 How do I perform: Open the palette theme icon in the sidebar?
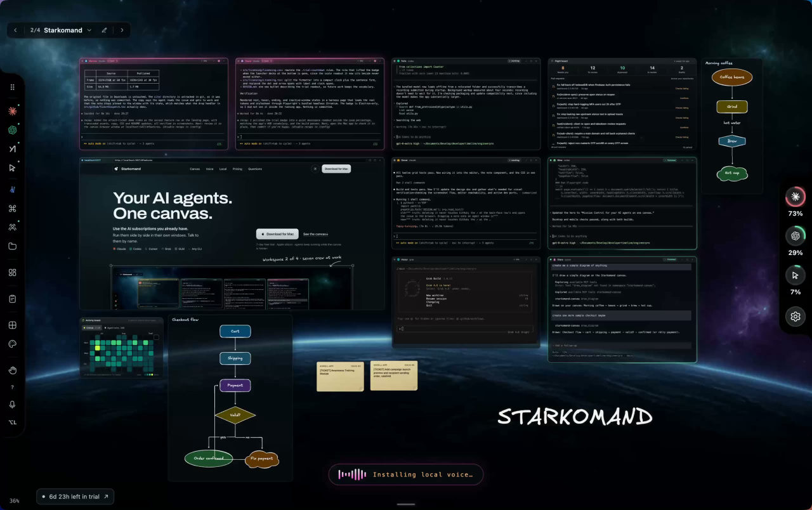pos(12,344)
